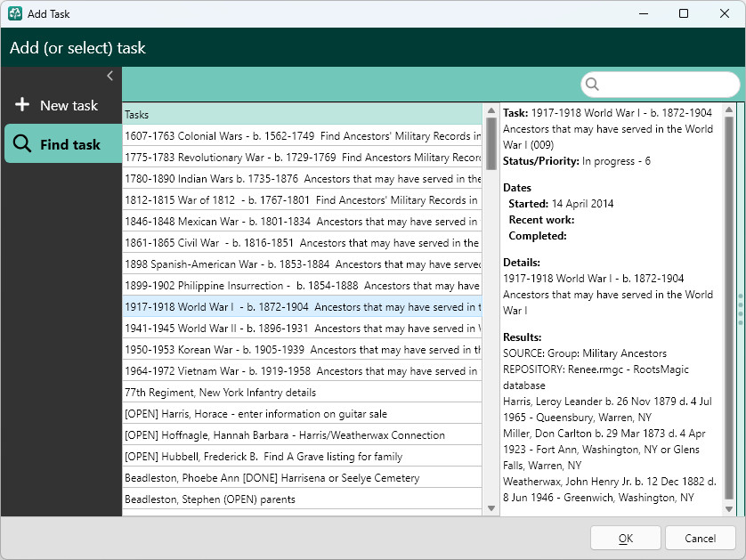Select the Beadleston, Phoebe Ann task

tap(302, 478)
